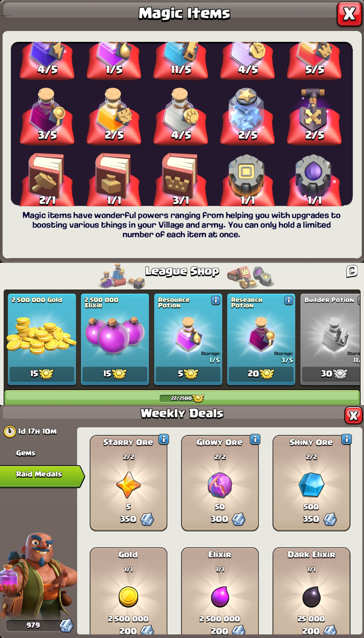Select the Research Potion in Magic Items
The image size is (364, 638).
[47, 115]
